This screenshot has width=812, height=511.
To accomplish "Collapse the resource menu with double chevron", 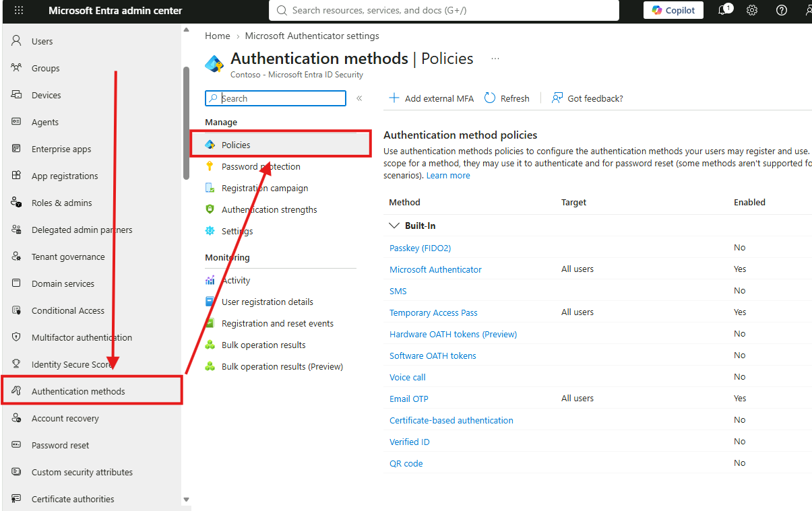I will click(359, 98).
